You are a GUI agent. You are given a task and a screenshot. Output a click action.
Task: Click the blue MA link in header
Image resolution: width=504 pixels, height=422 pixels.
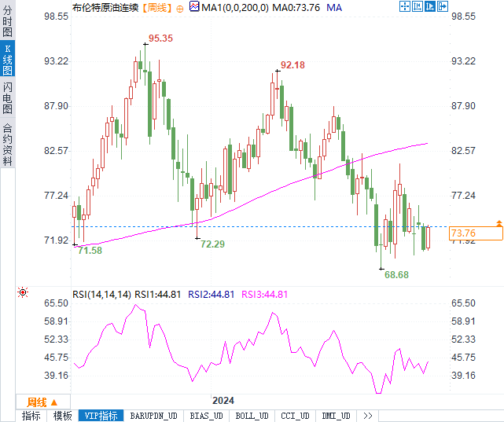click(x=334, y=7)
